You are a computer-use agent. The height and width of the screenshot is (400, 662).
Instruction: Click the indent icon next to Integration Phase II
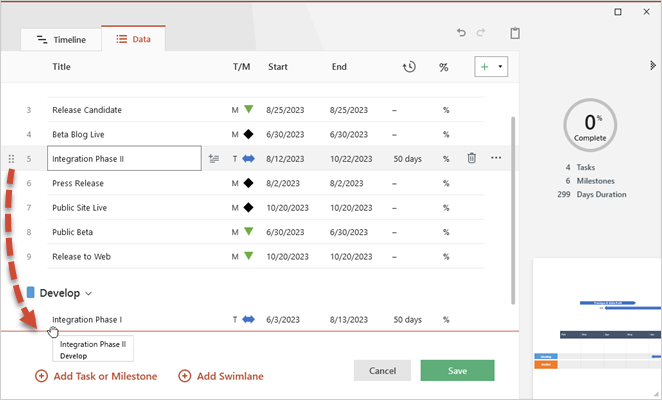tap(214, 158)
